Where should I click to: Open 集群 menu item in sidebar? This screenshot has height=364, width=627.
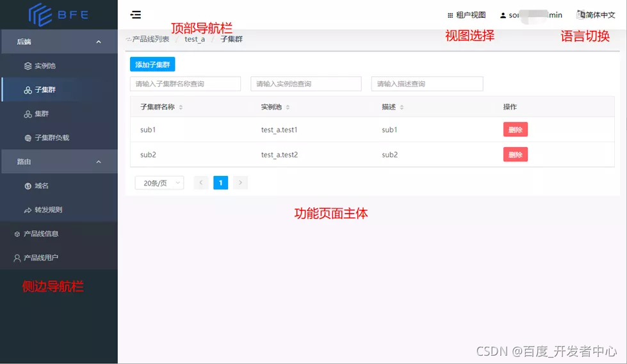(59, 114)
